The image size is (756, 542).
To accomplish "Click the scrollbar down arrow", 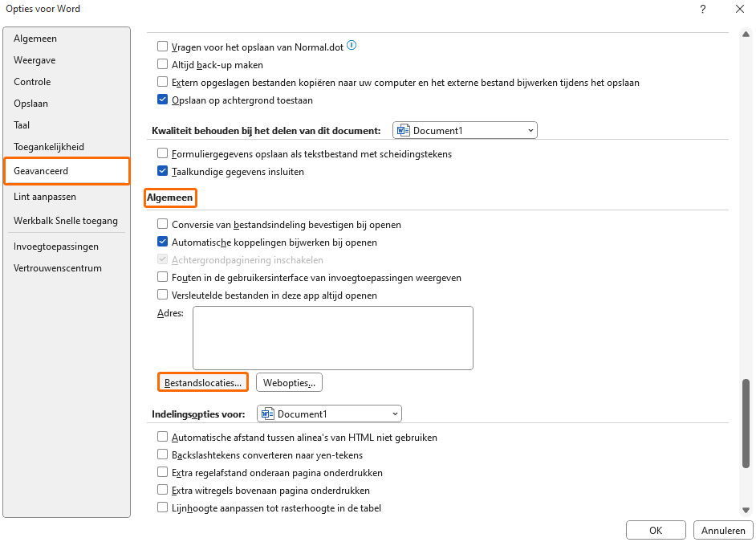I will tap(746, 509).
